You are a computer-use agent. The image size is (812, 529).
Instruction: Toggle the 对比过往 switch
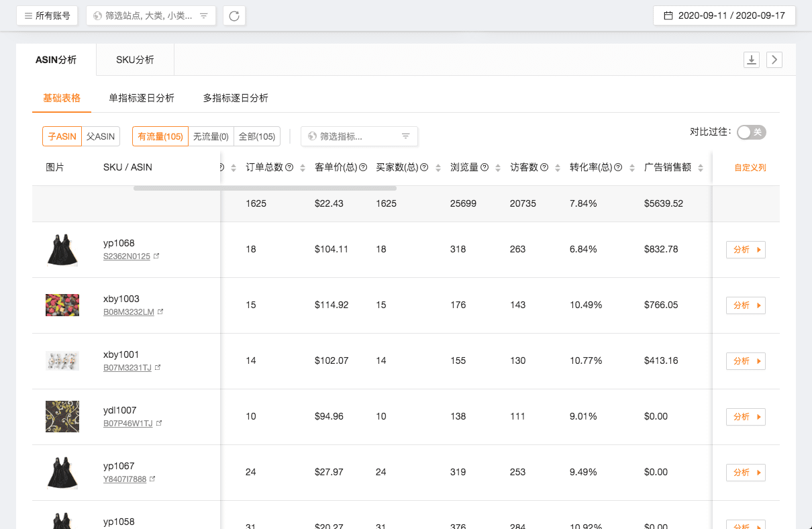click(x=751, y=132)
